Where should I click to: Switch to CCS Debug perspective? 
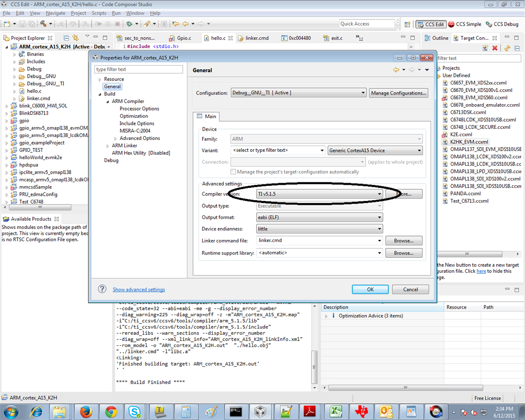click(x=502, y=24)
